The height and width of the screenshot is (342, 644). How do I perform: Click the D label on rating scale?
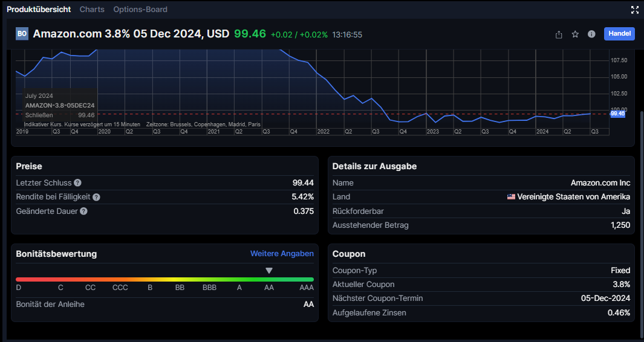(x=19, y=288)
